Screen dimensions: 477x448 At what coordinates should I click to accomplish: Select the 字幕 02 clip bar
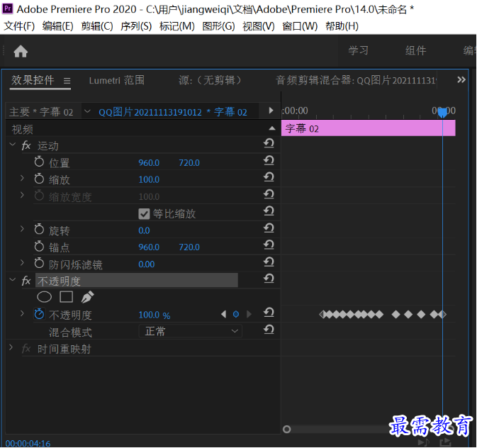pyautogui.click(x=369, y=128)
